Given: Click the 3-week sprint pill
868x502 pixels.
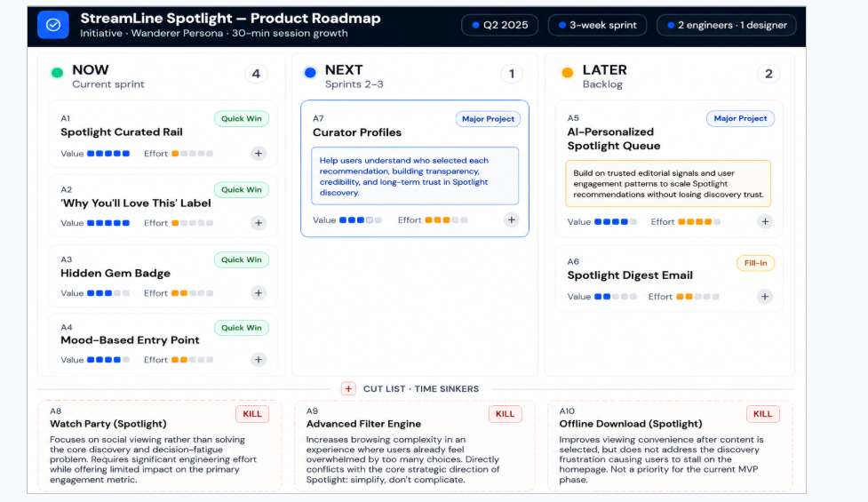Looking at the screenshot, I should click(x=597, y=25).
